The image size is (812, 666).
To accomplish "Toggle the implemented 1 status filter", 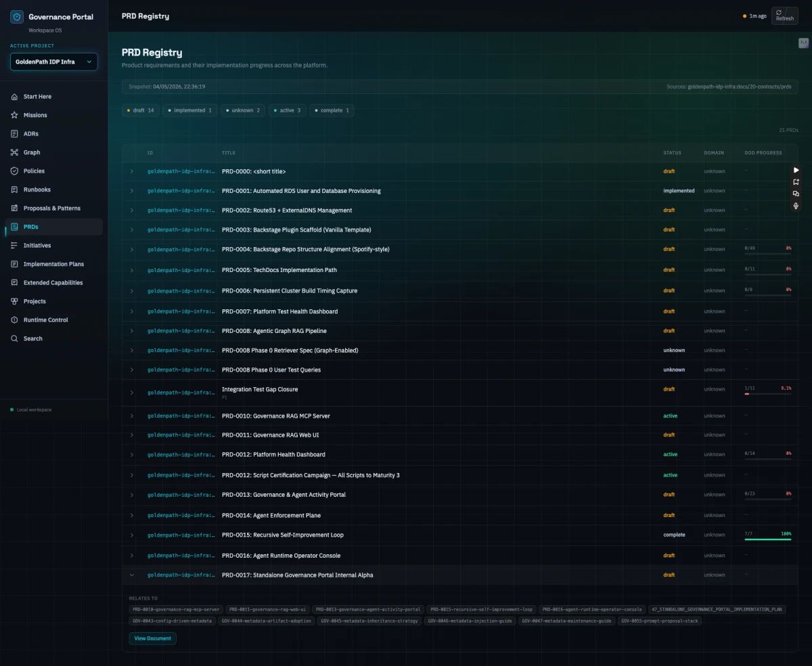I will coord(190,110).
